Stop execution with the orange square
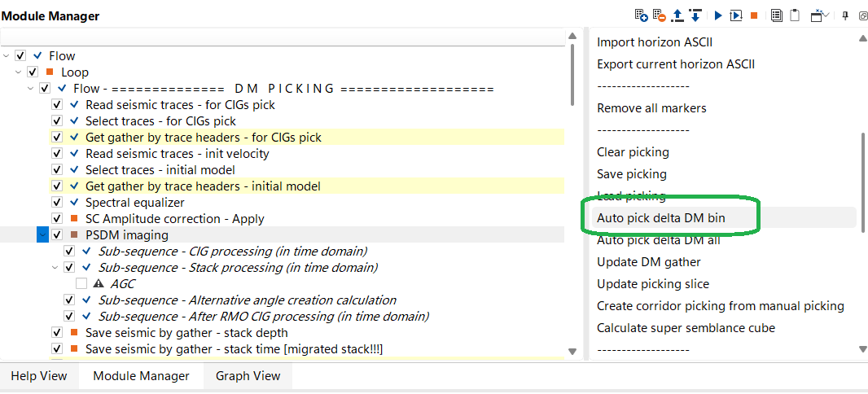Viewport: 868px width, 394px height. click(754, 15)
